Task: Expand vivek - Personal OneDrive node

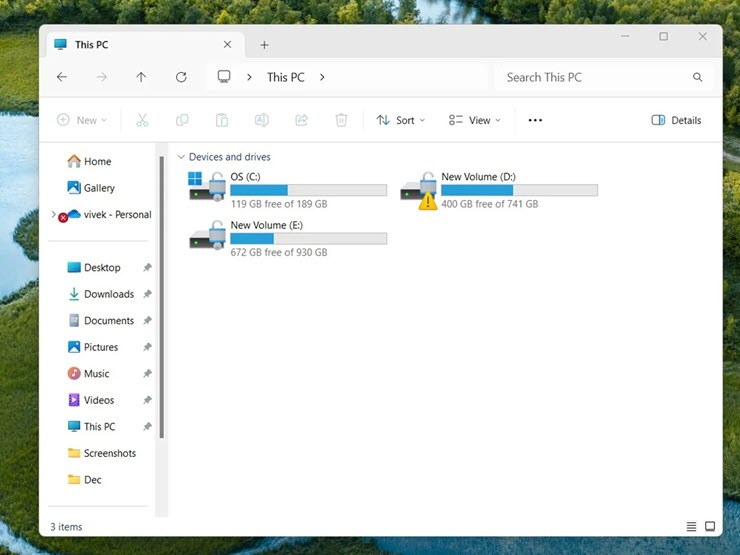Action: point(53,214)
